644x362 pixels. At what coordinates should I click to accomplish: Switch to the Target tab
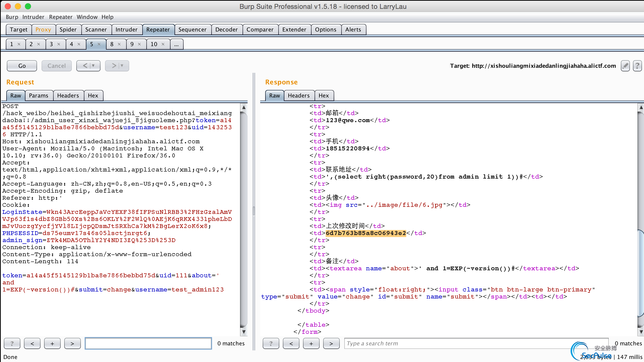point(19,29)
